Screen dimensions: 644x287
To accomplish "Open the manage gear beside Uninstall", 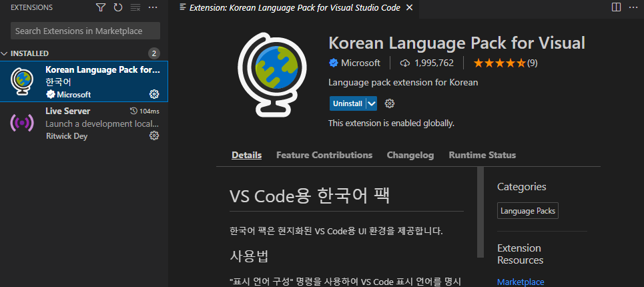I will tap(389, 103).
